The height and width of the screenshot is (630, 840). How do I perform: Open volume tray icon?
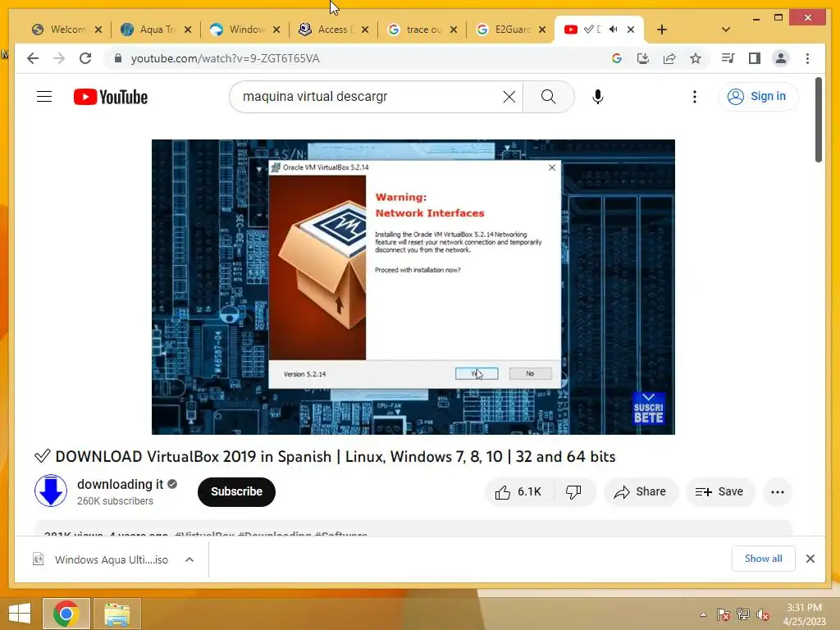[762, 614]
